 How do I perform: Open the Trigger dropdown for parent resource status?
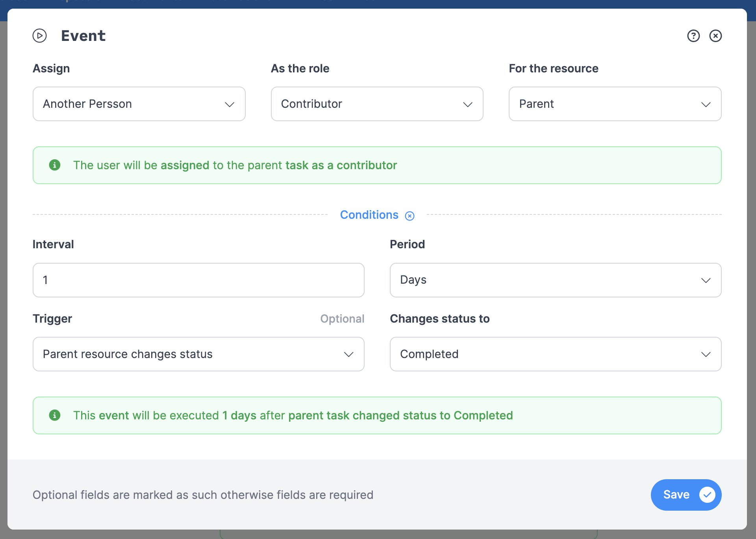tap(198, 354)
